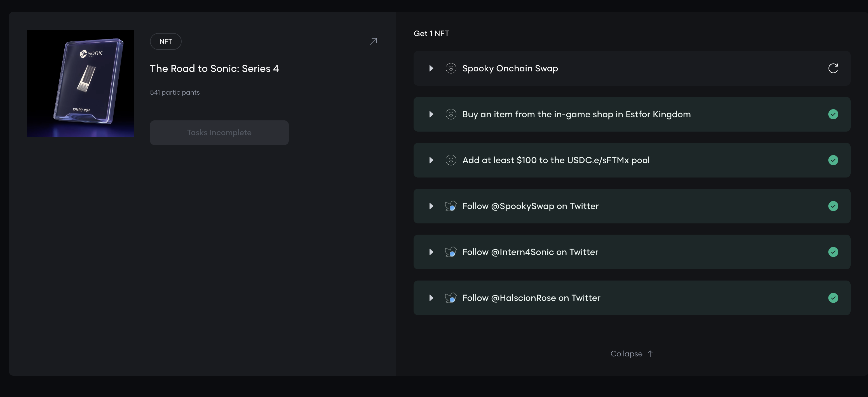Click the Twitter bird icon for @Intern4Sonic
The height and width of the screenshot is (397, 868).
[x=451, y=252]
